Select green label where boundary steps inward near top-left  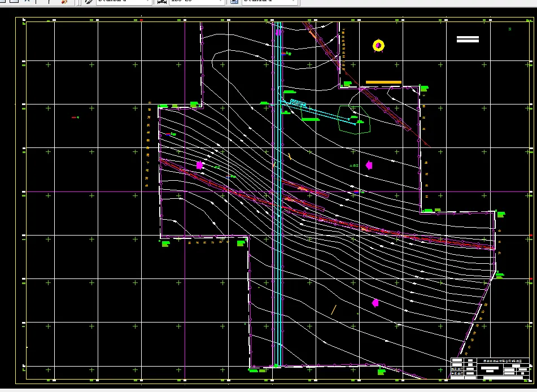tap(194, 104)
